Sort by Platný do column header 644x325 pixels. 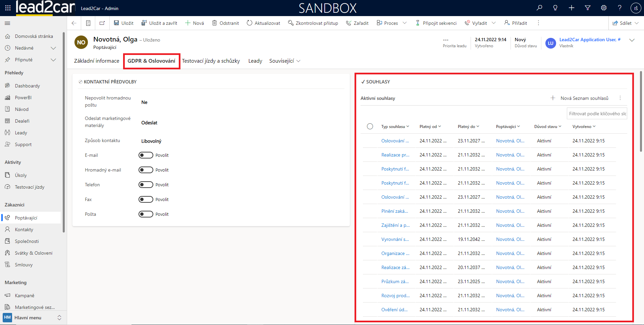pos(468,126)
